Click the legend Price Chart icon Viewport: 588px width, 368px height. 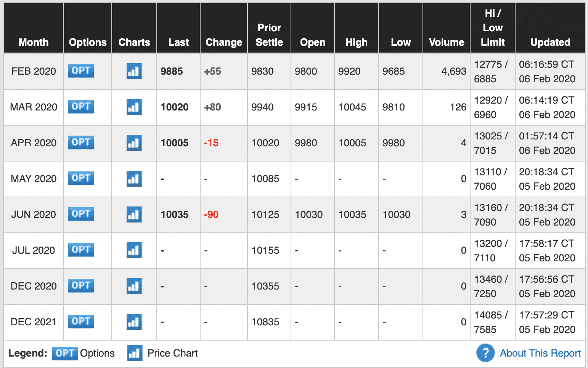(x=135, y=353)
